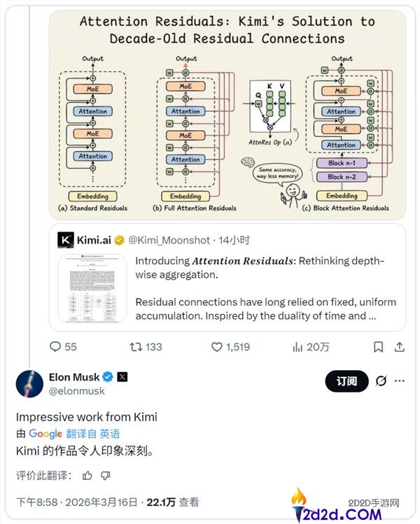
Task: Open the @Kimi_Moonshot handle
Action: (x=169, y=240)
